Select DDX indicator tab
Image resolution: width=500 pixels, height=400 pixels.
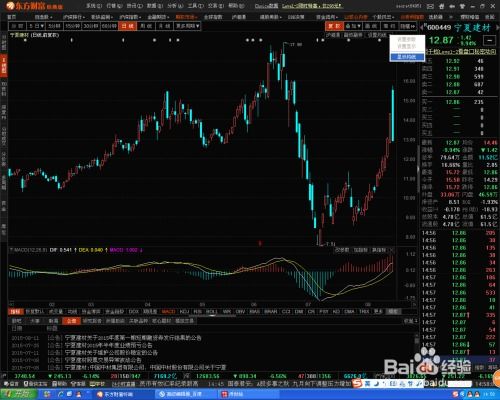click(x=133, y=312)
